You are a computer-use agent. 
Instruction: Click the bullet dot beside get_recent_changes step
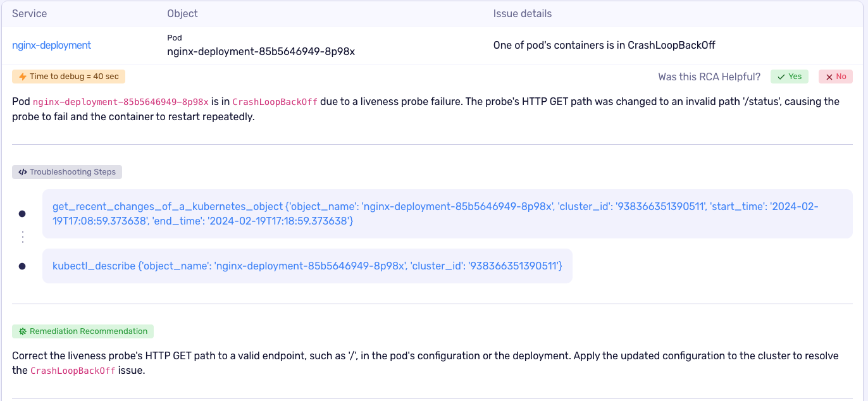(22, 214)
